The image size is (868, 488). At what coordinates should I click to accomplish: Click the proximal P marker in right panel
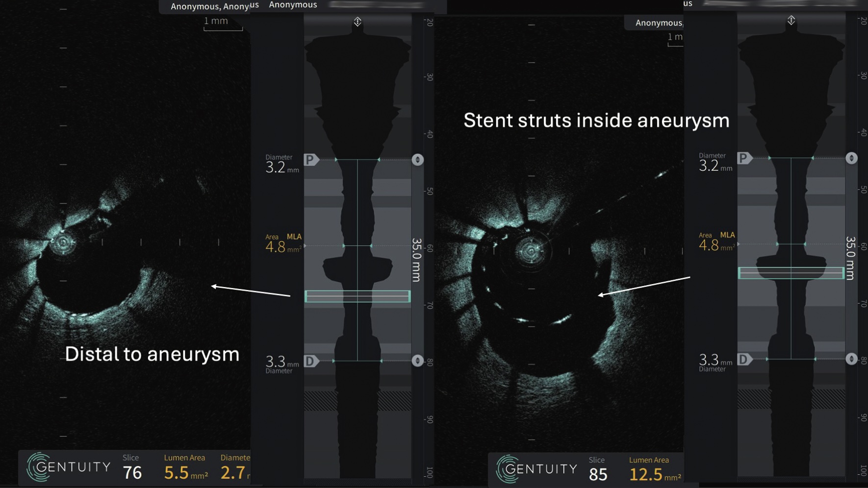pos(744,158)
